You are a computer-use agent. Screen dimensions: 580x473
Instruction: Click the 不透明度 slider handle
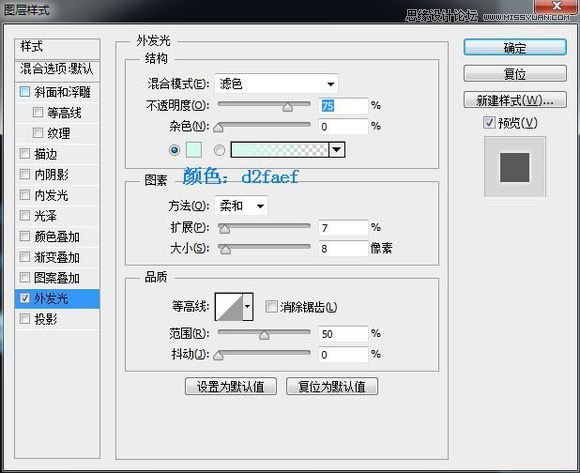tap(287, 107)
